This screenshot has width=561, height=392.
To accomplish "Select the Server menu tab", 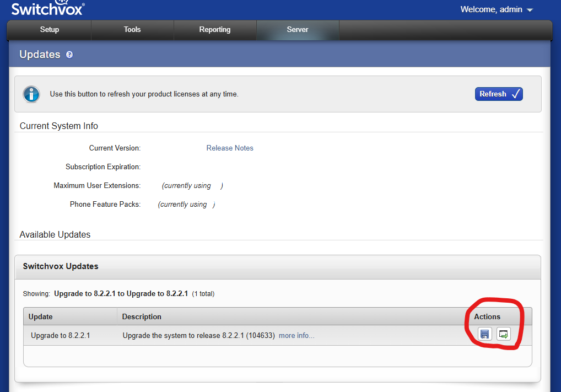I will pyautogui.click(x=298, y=30).
